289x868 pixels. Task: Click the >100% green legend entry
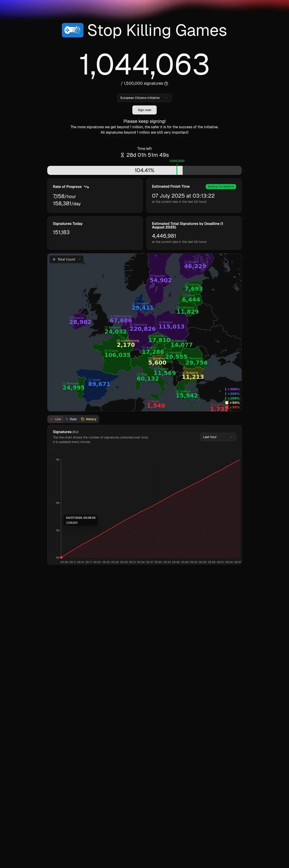pos(233,398)
